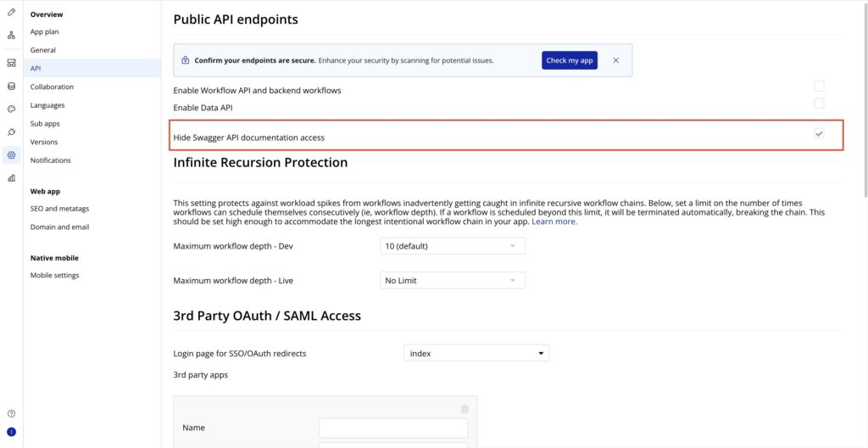Go to Collaboration settings section
This screenshot has height=448, width=868.
[52, 87]
